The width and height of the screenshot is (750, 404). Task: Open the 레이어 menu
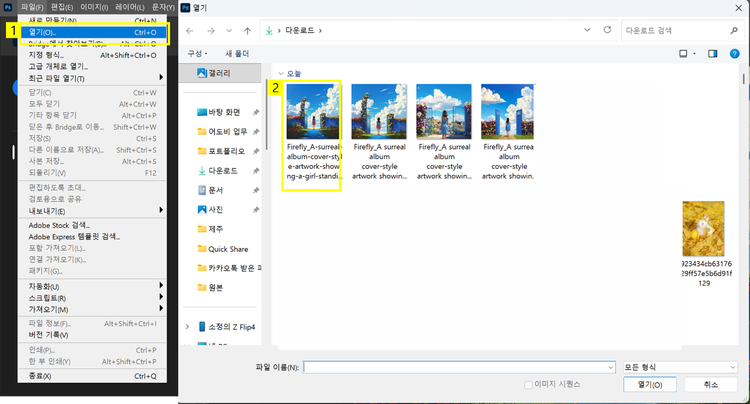130,7
